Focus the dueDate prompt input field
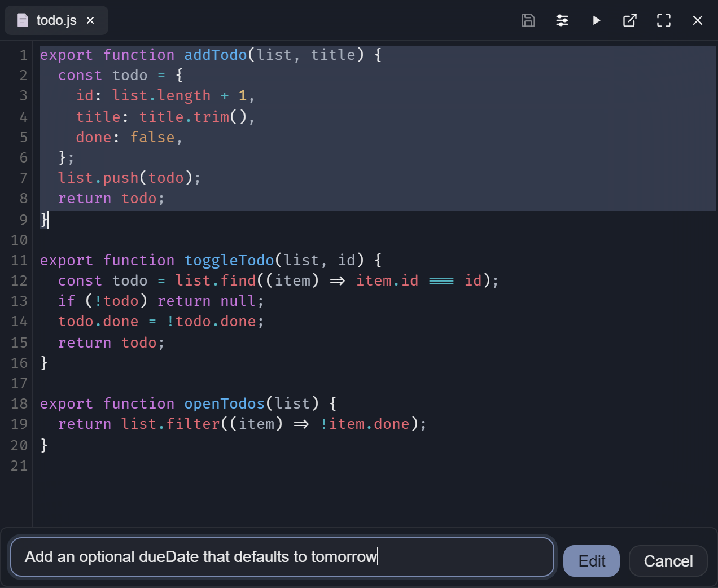718x588 pixels. [x=282, y=557]
